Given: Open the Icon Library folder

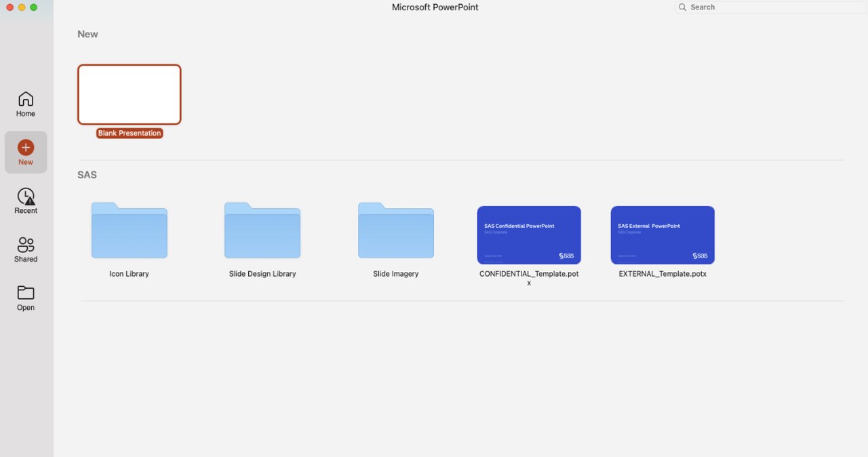Looking at the screenshot, I should pos(129,230).
